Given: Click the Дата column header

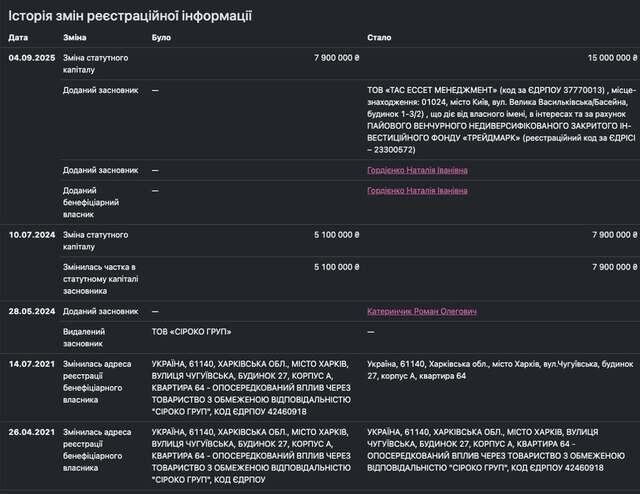Looking at the screenshot, I should (18, 38).
